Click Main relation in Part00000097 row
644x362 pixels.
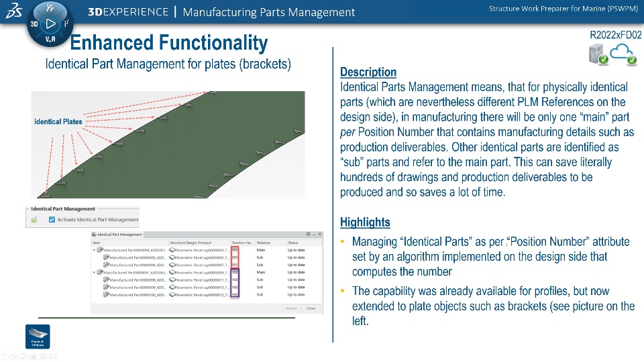point(261,272)
